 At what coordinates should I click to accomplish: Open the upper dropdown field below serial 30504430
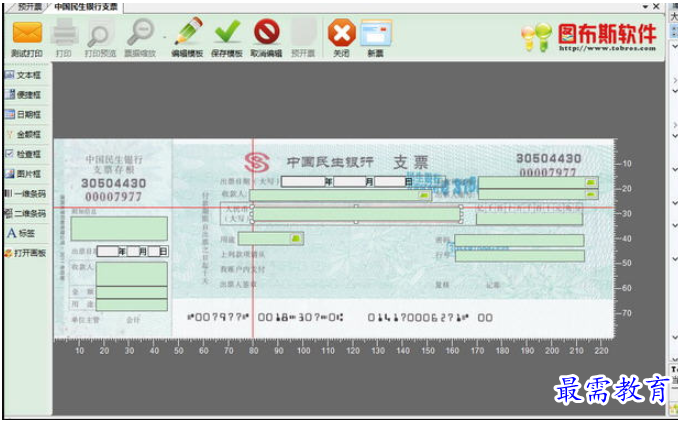pos(591,182)
